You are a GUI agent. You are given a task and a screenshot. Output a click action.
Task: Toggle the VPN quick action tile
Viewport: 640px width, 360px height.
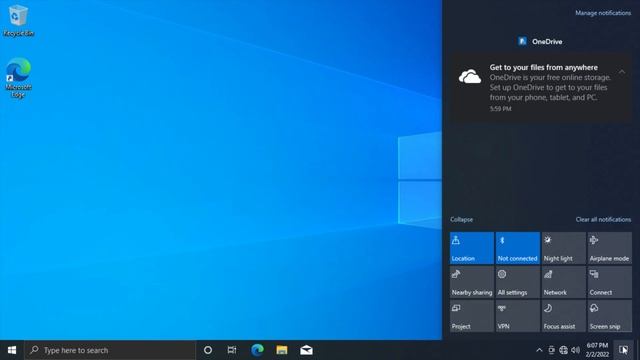pos(518,316)
